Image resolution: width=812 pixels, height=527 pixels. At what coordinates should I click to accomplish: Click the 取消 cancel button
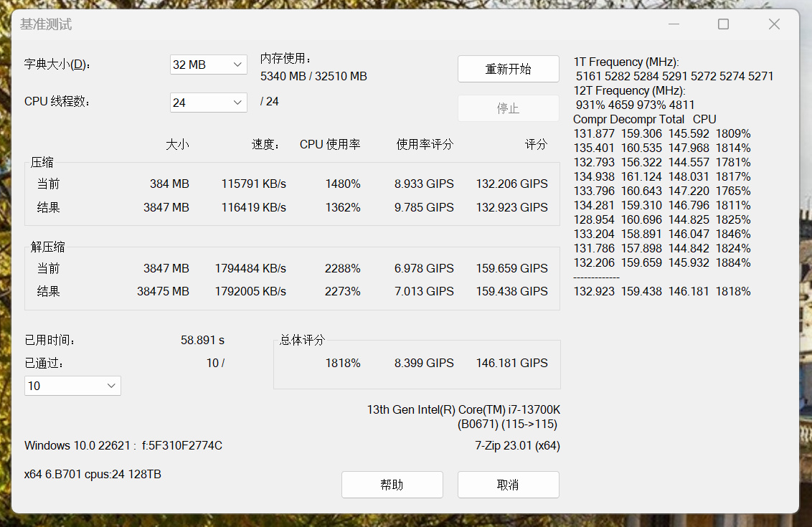508,485
